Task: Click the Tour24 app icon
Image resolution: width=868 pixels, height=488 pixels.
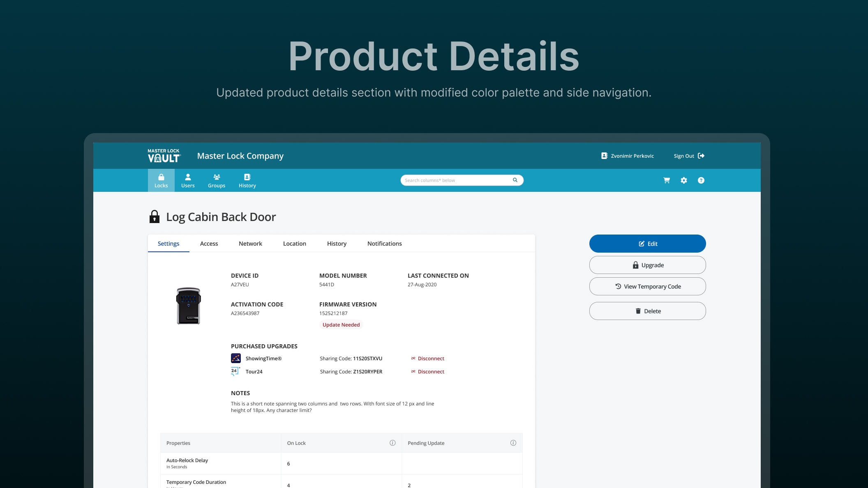Action: [235, 371]
